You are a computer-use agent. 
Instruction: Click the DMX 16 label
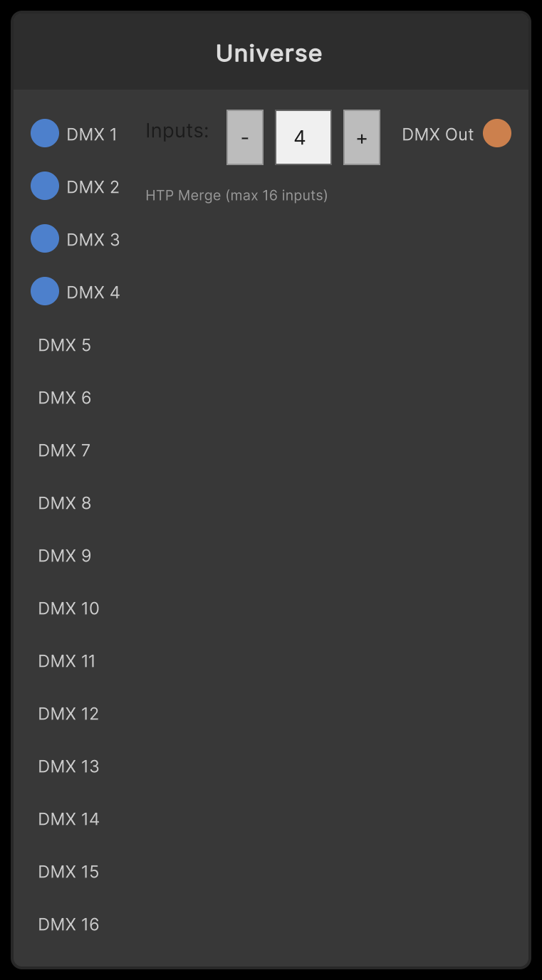pos(69,924)
